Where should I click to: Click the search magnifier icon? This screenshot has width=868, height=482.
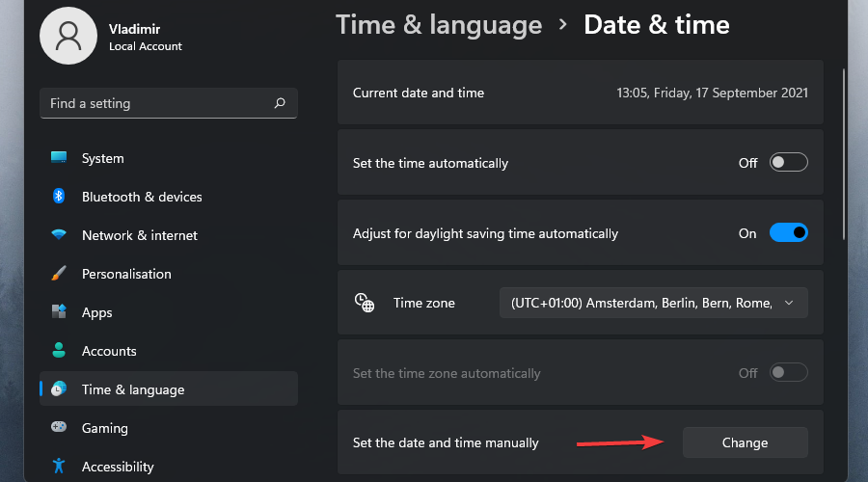click(280, 103)
